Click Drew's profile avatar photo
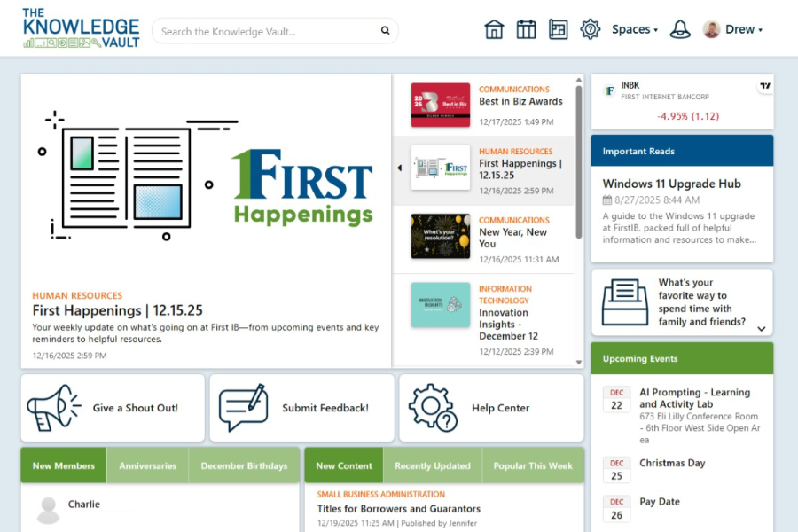 coord(709,28)
